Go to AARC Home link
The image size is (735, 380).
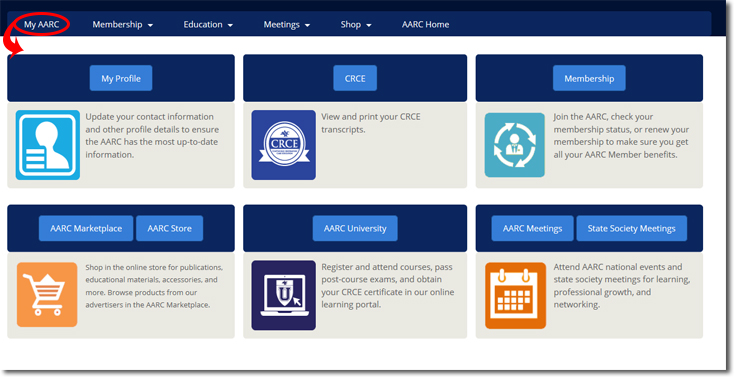point(425,24)
